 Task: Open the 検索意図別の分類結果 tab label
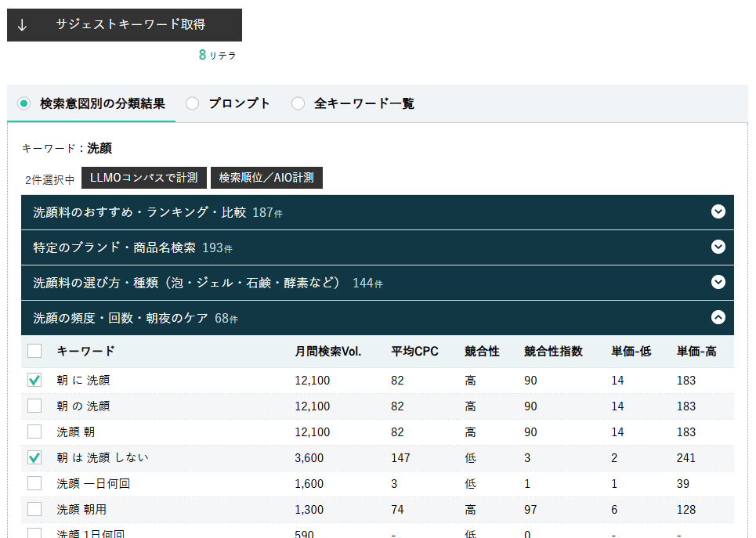click(102, 103)
